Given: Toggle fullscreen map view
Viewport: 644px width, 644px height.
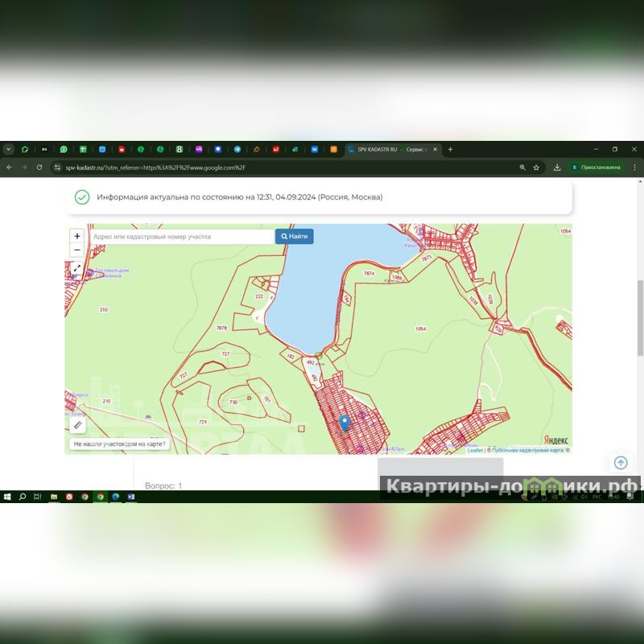Looking at the screenshot, I should pos(77,269).
